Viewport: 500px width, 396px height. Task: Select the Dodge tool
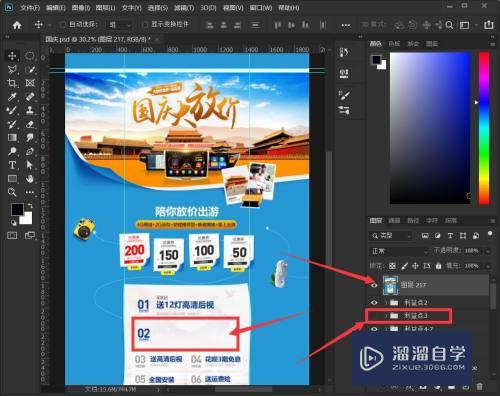coord(12,151)
